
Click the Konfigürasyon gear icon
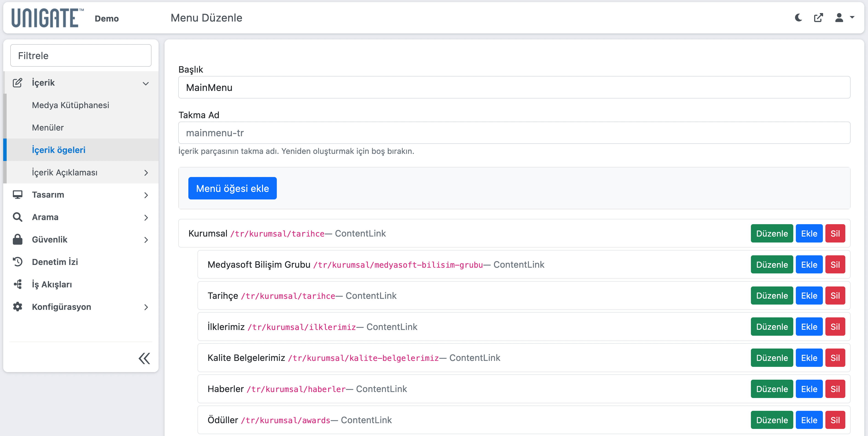click(17, 307)
